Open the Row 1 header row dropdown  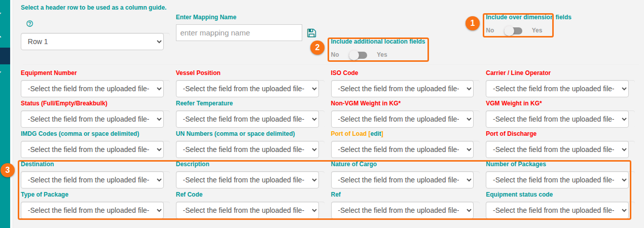[92, 42]
